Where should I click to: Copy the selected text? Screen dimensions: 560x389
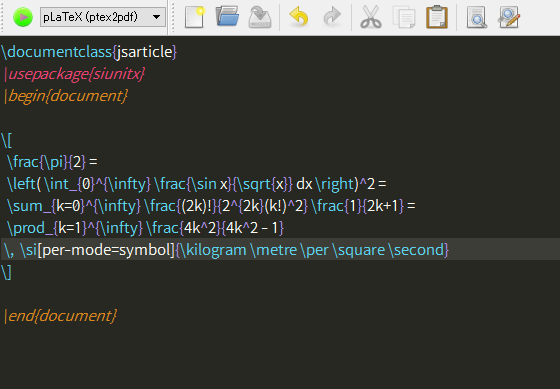(x=404, y=17)
